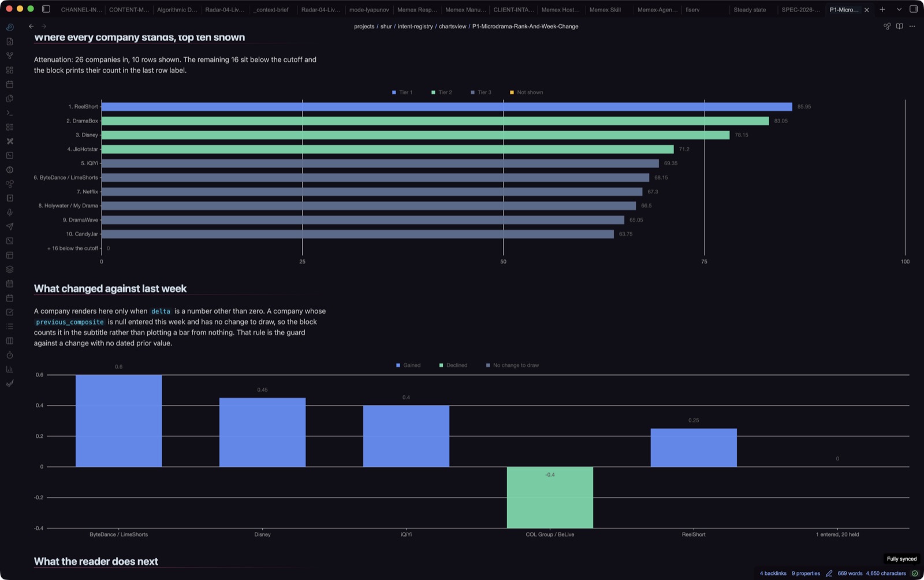The image size is (924, 580).
Task: Click the paper plane icon in the ribbon
Action: click(10, 226)
